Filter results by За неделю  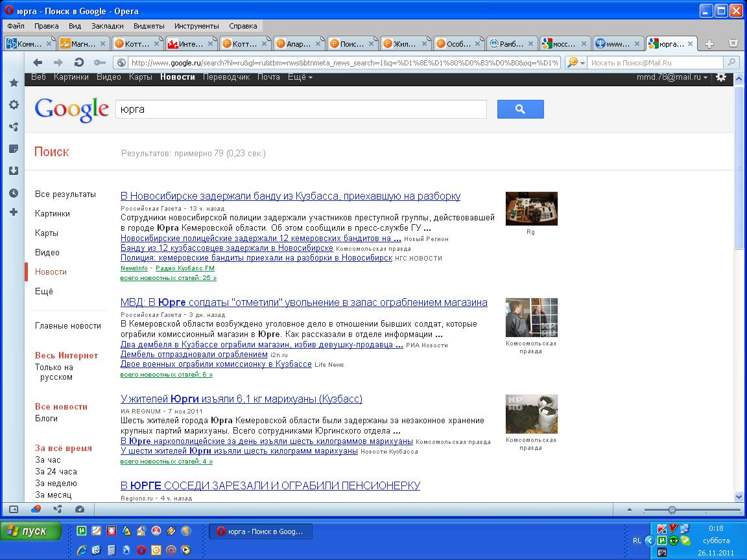[x=56, y=484]
